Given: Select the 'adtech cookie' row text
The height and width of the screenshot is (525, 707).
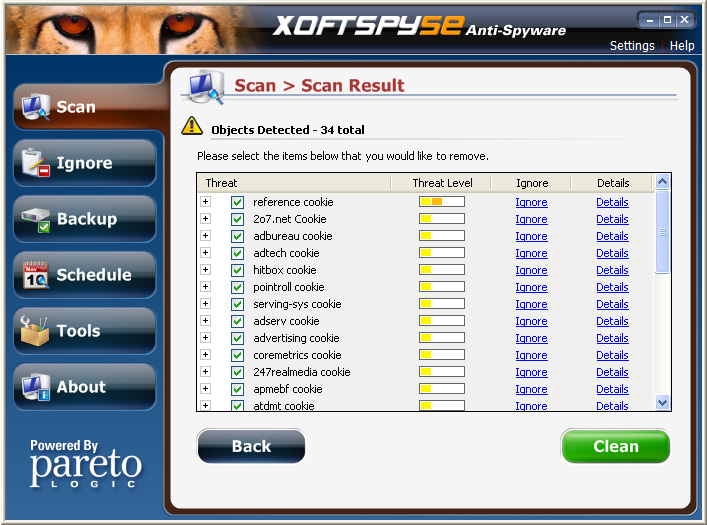Looking at the screenshot, I should 286,253.
